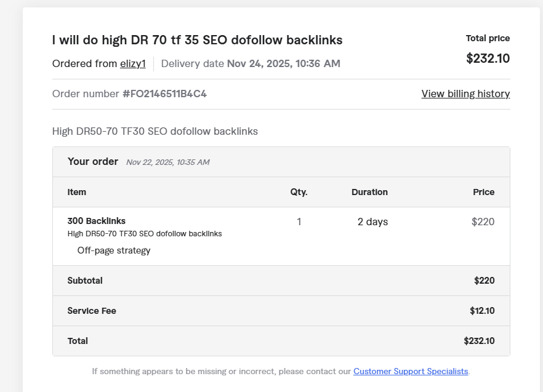Viewport: 543px width, 392px height.
Task: Open the Customer Support Specialists link
Action: (411, 371)
